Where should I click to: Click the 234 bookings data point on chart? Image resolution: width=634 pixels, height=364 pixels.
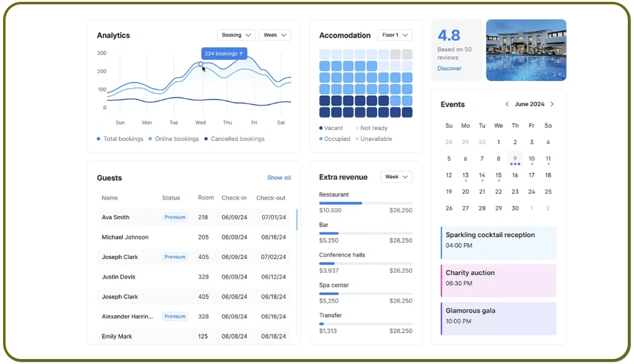[201, 64]
